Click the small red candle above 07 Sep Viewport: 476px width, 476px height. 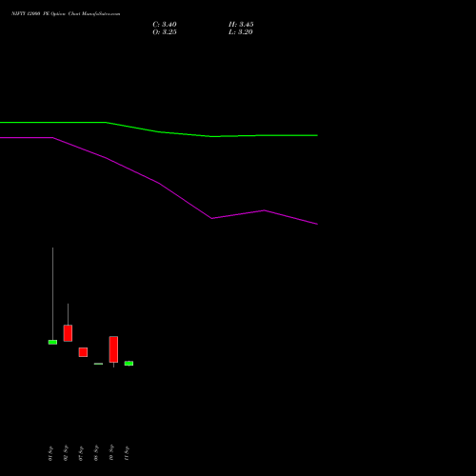tap(83, 352)
